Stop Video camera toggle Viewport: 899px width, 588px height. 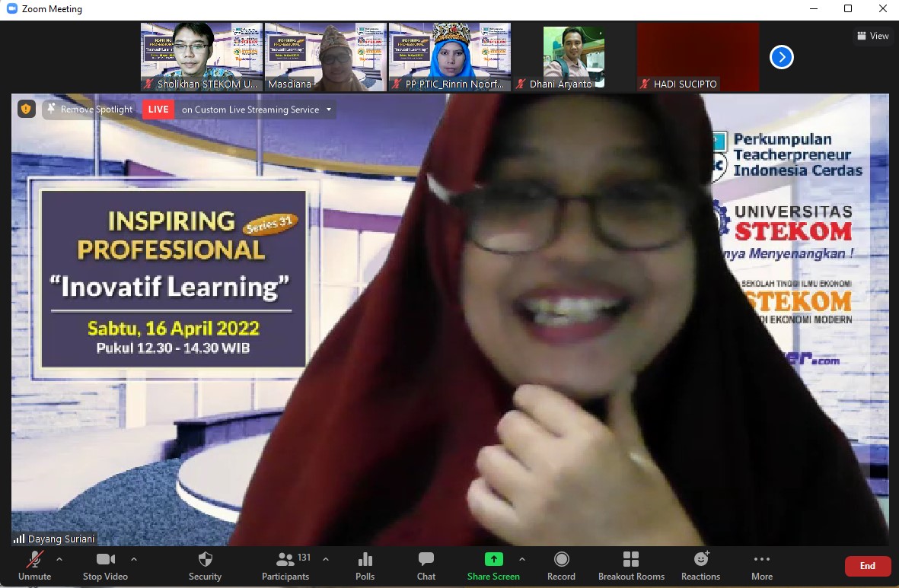tap(105, 566)
